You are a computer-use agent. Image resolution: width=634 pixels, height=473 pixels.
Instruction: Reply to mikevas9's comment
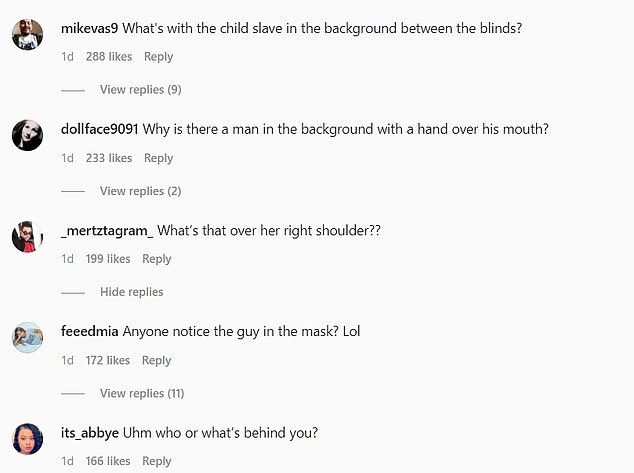[158, 57]
